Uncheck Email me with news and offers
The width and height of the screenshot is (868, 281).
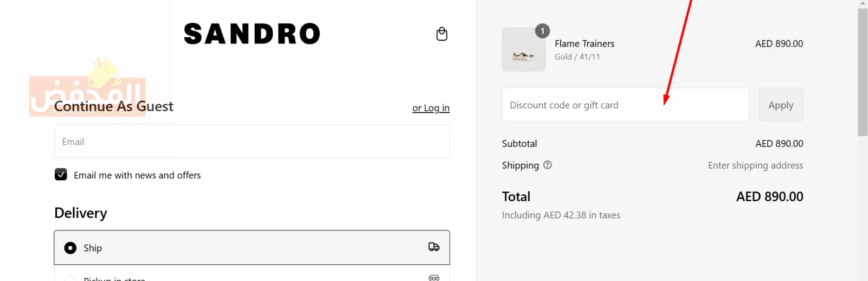pos(61,174)
